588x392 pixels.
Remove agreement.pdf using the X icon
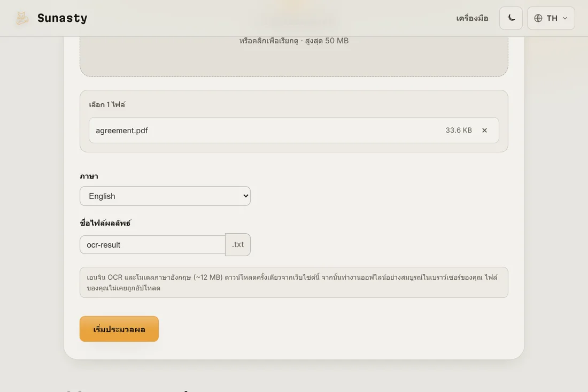point(484,130)
